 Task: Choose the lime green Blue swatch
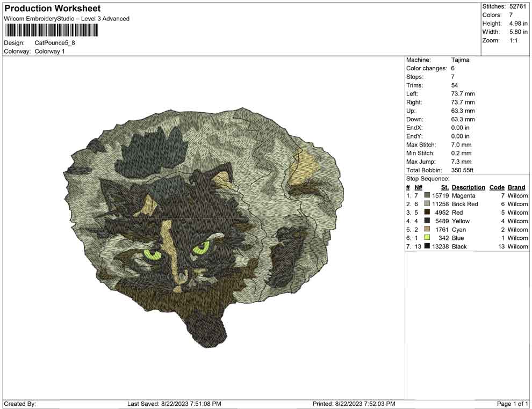point(427,238)
